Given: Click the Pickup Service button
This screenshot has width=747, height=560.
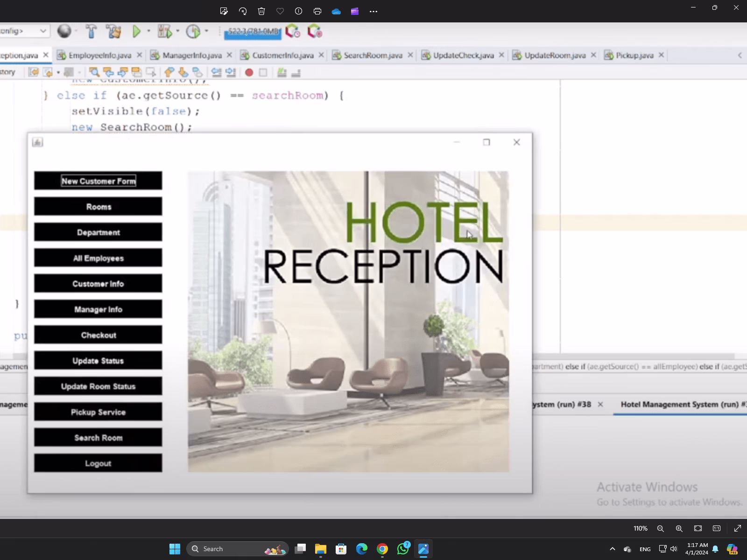Looking at the screenshot, I should coord(98,412).
